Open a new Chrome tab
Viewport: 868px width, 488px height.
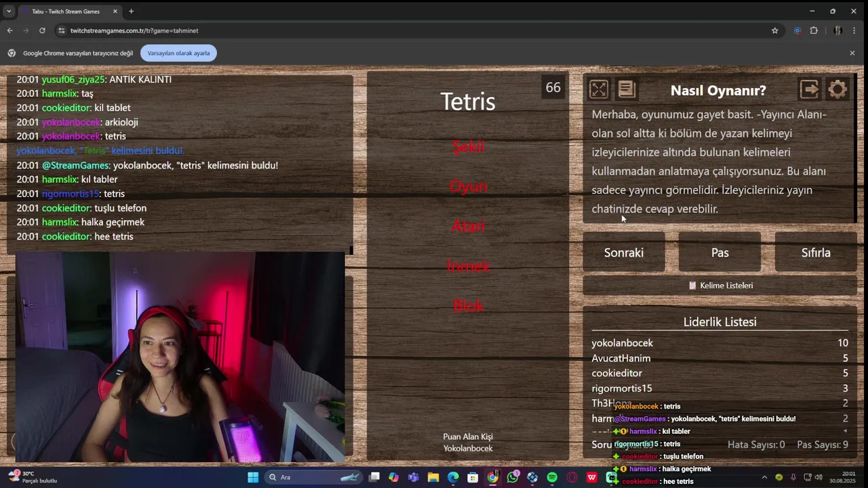pyautogui.click(x=131, y=12)
